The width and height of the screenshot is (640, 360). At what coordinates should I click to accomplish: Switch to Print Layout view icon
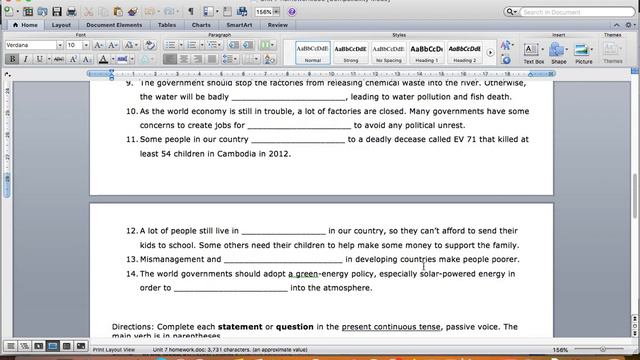click(52, 346)
